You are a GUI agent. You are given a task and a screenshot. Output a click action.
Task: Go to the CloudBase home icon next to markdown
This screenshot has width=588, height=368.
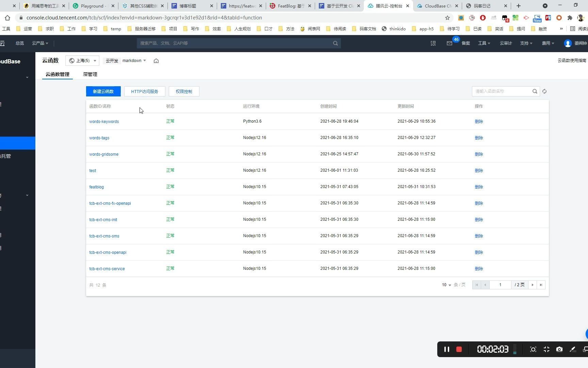coord(156,61)
